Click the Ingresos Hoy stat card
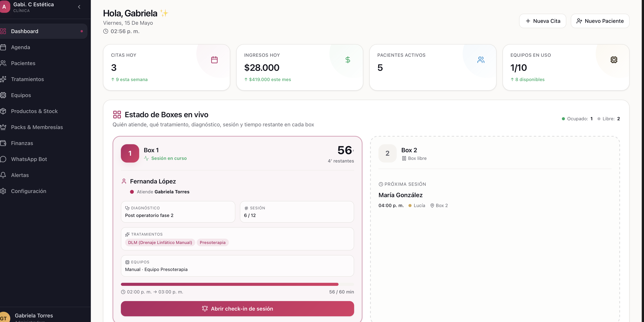 coord(300,67)
